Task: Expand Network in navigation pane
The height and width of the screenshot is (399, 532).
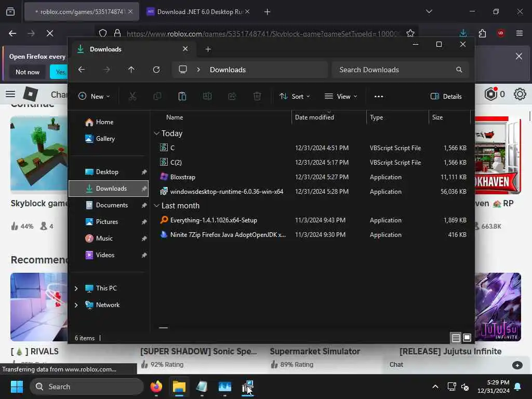Action: pyautogui.click(x=76, y=305)
